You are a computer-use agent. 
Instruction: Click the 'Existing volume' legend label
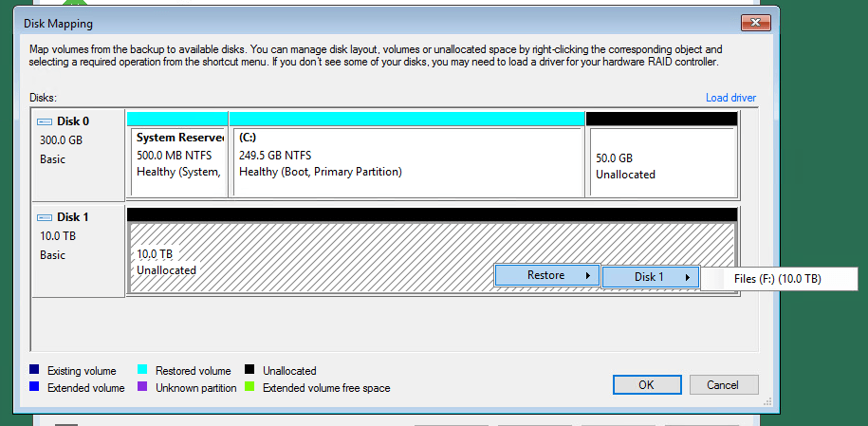coord(82,371)
